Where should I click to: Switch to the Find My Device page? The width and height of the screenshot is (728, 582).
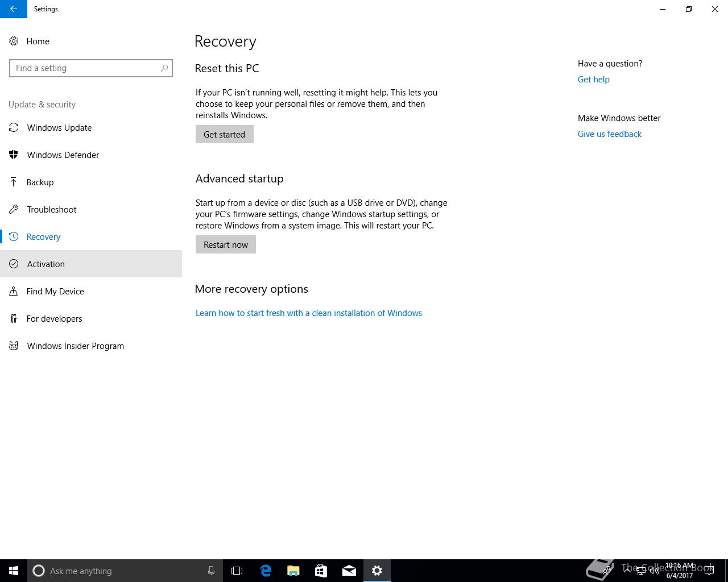click(91, 291)
